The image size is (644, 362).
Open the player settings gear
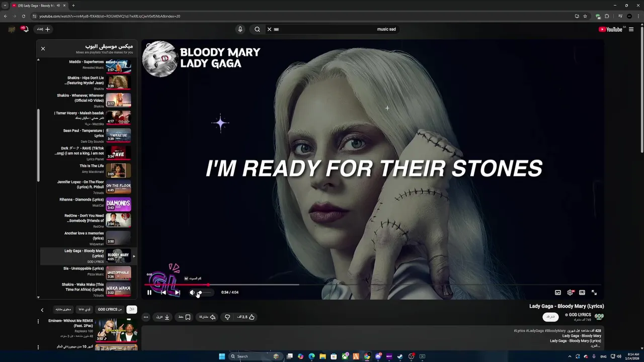click(x=570, y=292)
